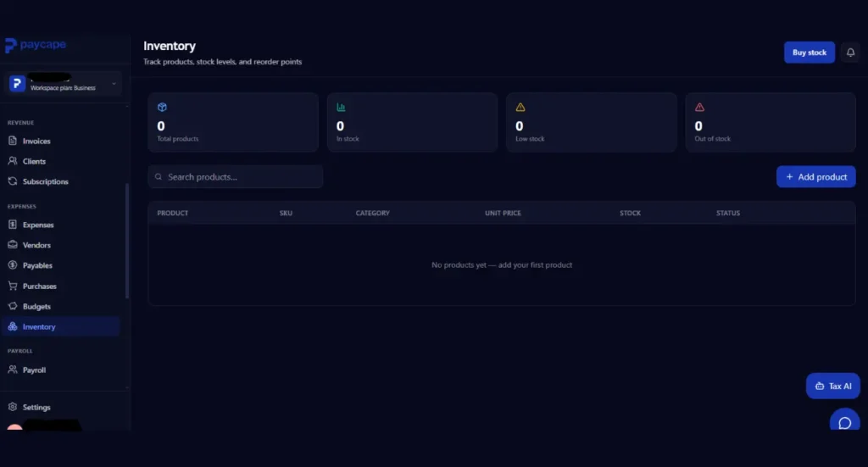Click the Clients people icon
The image size is (868, 467).
click(x=12, y=161)
